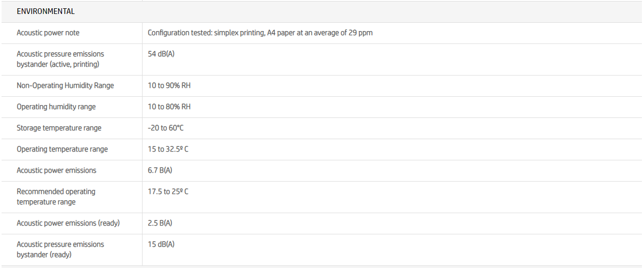Image resolution: width=644 pixels, height=268 pixels.
Task: Click the Acoustic pressure emissions bystander (active, printing) label
Action: [x=60, y=59]
